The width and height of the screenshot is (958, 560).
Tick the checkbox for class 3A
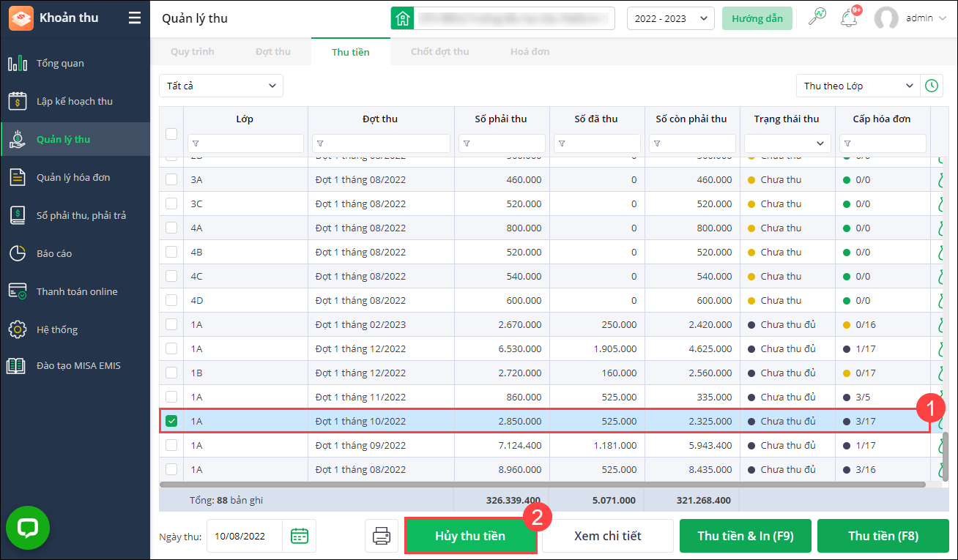(171, 179)
